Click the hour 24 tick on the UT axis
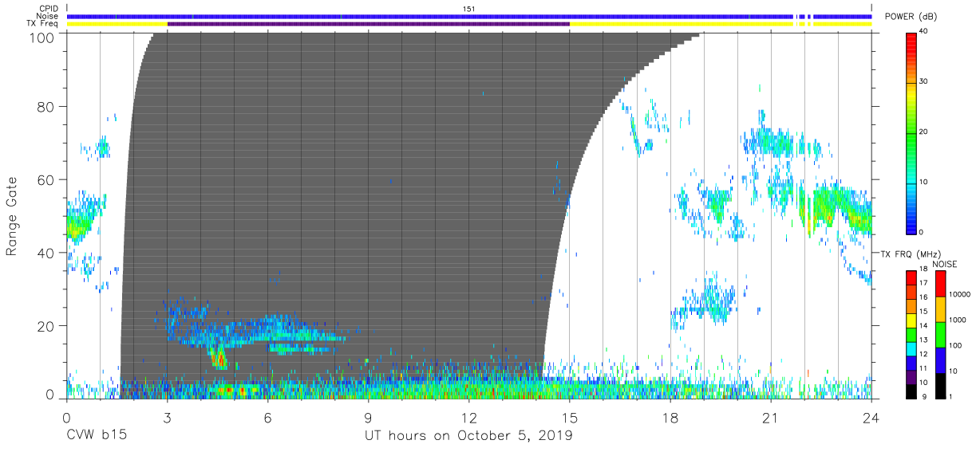 pyautogui.click(x=871, y=417)
